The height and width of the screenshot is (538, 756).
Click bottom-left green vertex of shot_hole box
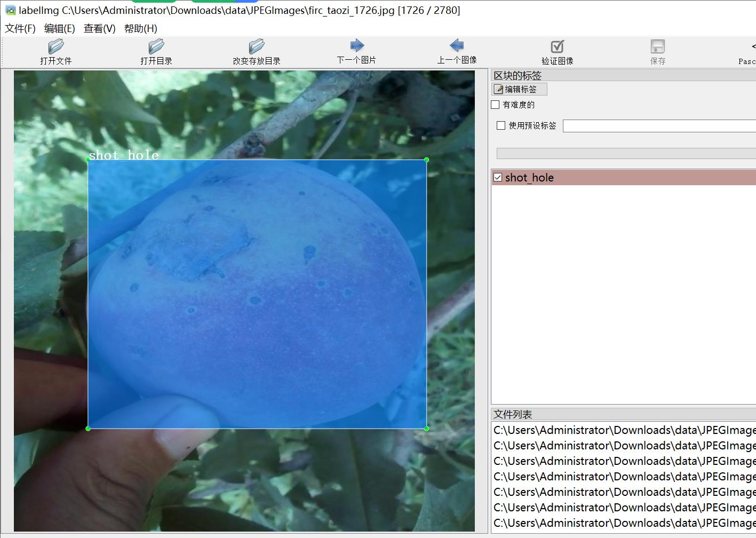pos(88,428)
